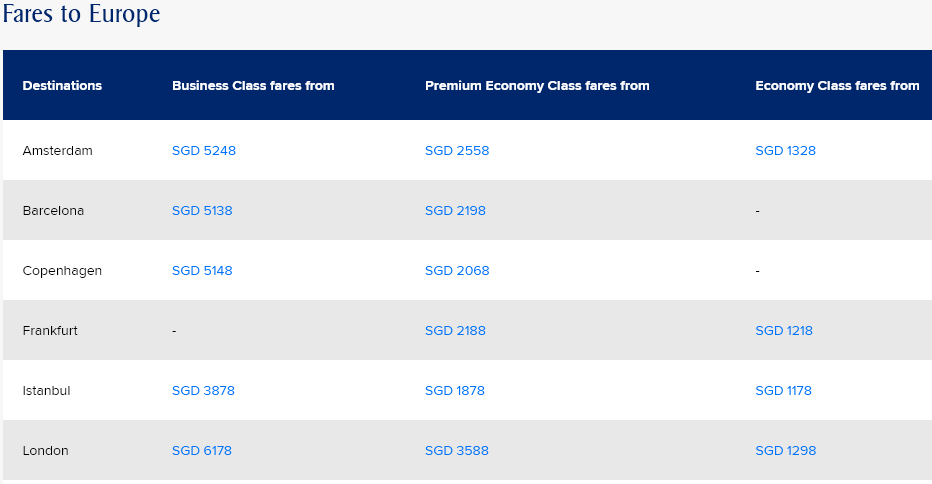The width and height of the screenshot is (932, 484).
Task: Click the Fares to Europe heading
Action: click(81, 14)
